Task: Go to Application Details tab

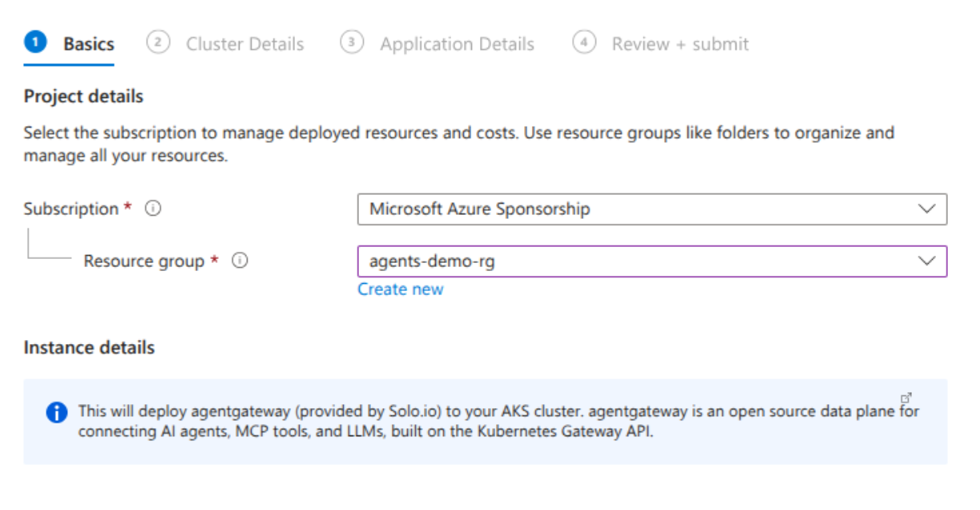Action: 457,44
